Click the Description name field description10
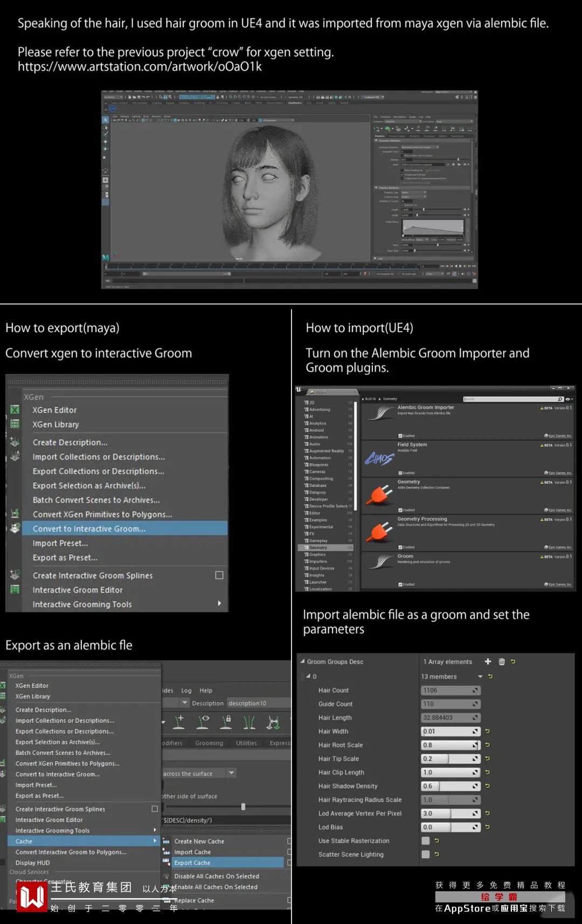Screen dimensions: 582x924 click(259, 703)
